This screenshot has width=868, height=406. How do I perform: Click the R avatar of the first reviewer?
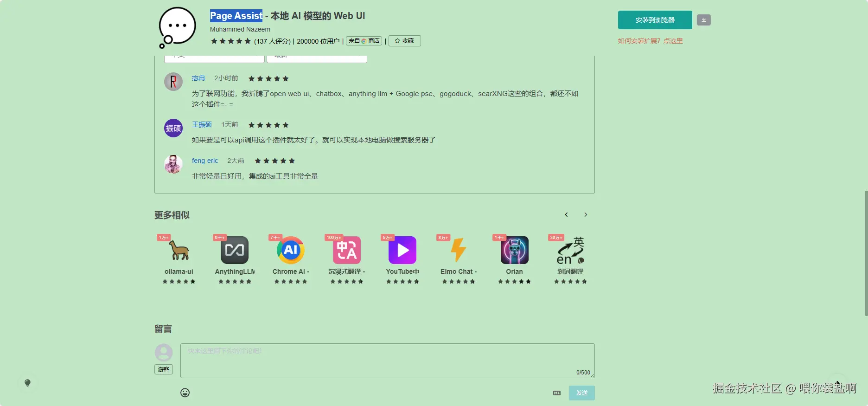(x=173, y=82)
